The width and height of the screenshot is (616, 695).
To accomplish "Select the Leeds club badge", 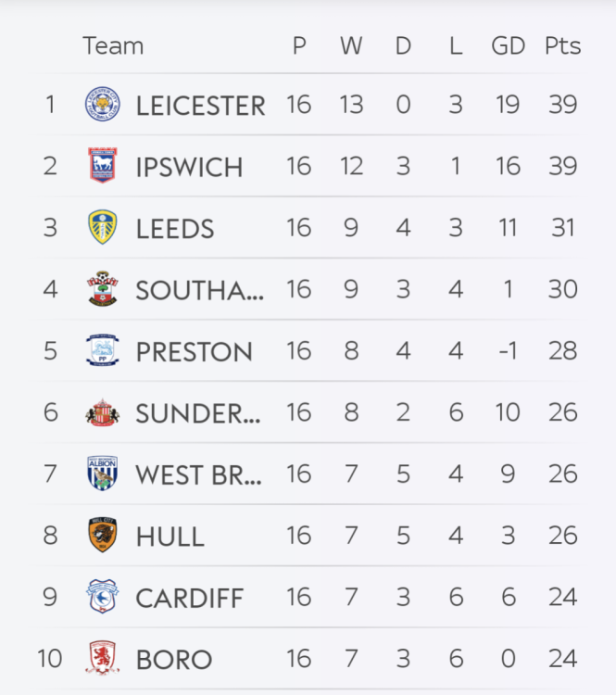I will coord(102,228).
